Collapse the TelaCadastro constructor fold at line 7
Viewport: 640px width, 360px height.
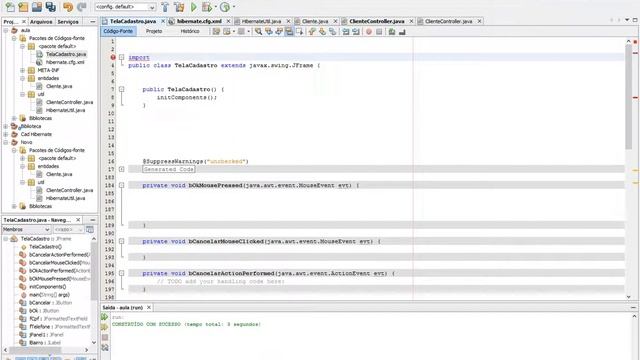[122, 89]
